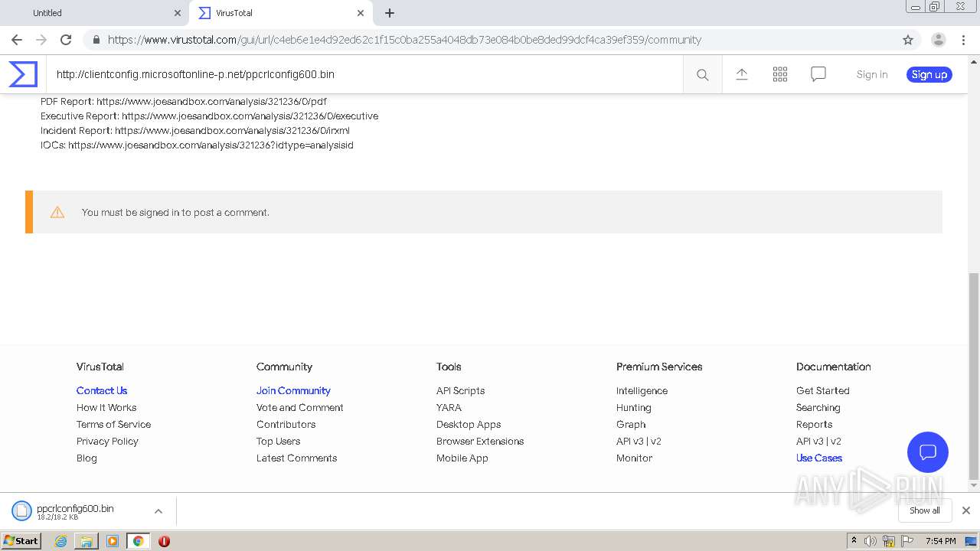This screenshot has width=980, height=551.
Task: Click Sign in
Action: 872,74
